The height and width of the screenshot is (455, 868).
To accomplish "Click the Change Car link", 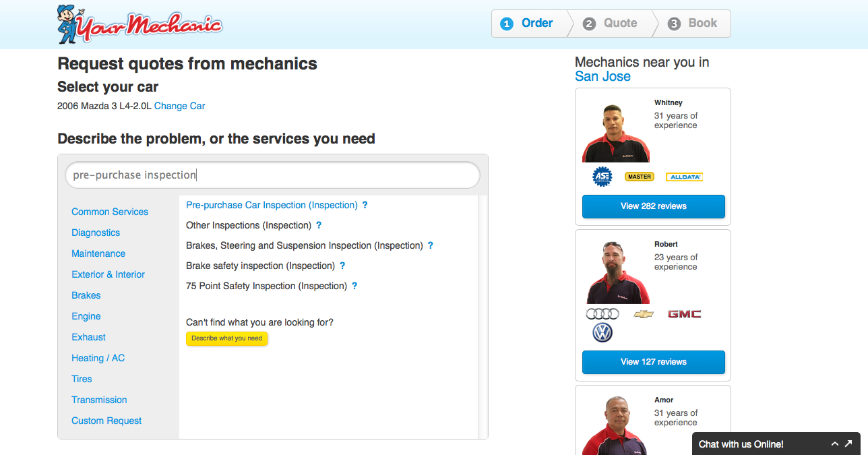I will [180, 106].
